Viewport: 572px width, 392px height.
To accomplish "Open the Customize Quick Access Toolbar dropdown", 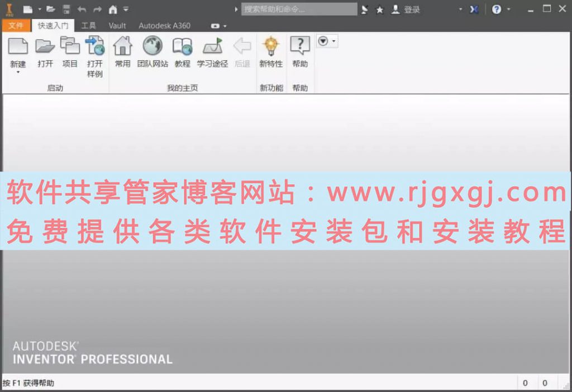I will click(126, 9).
